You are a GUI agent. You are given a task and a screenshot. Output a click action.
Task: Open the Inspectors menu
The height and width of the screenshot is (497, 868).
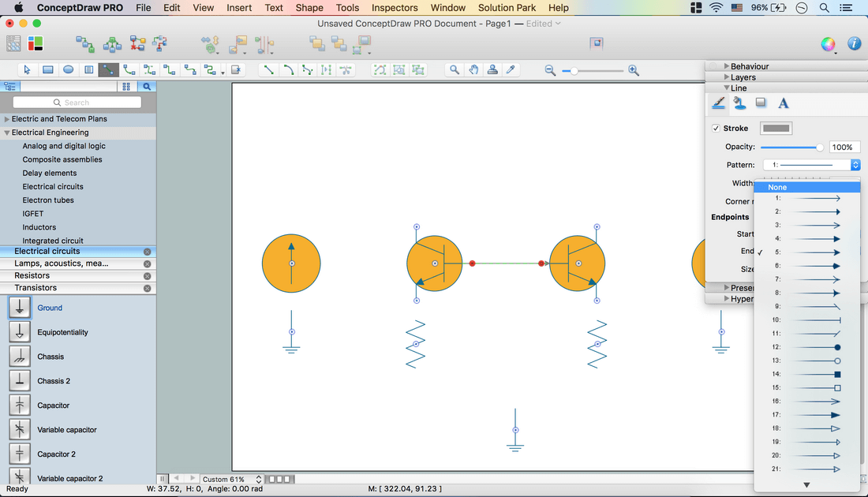395,8
